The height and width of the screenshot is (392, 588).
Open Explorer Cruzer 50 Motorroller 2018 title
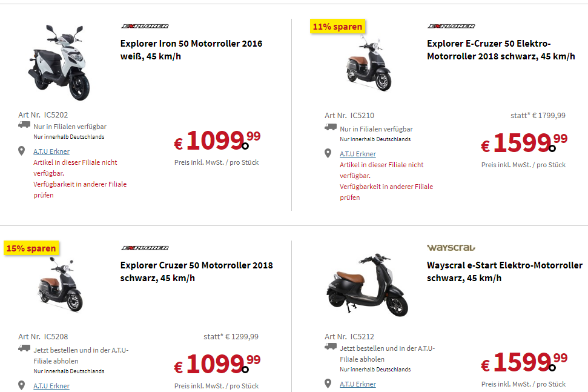point(196,271)
